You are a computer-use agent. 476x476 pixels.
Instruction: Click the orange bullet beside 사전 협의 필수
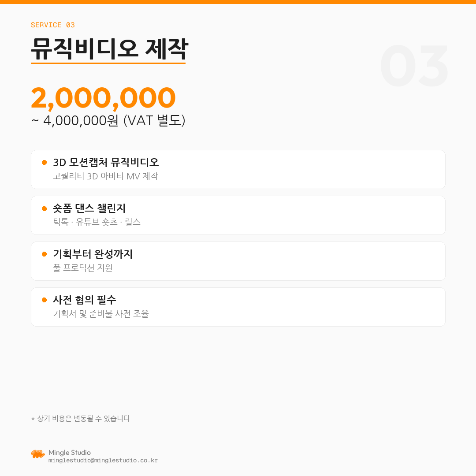44,300
